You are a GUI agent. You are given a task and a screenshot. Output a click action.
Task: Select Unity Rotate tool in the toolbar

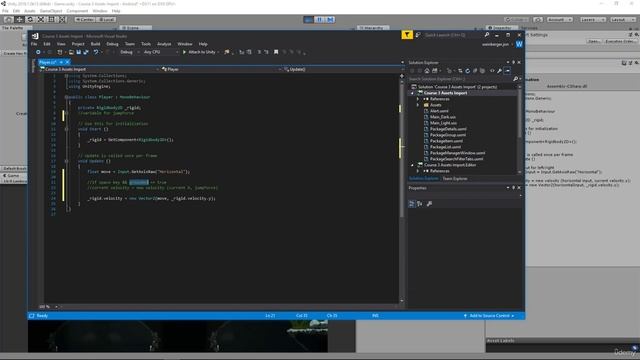point(30,19)
